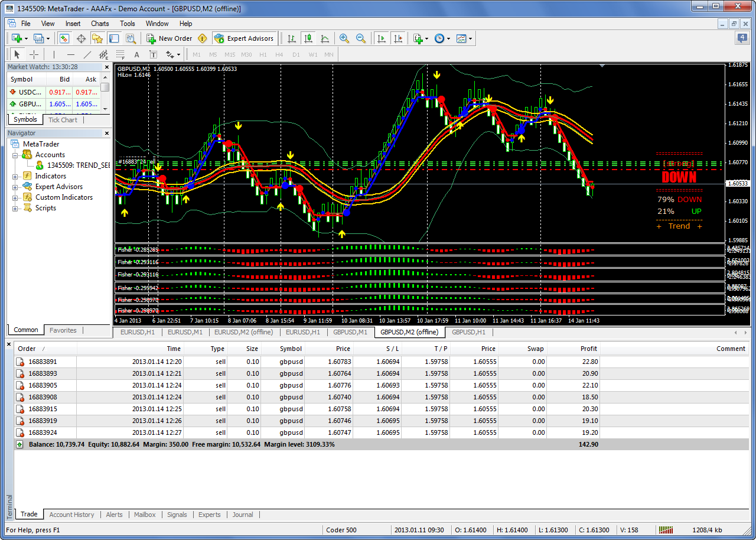This screenshot has width=756, height=540.
Task: Collapse the Accounts tree node
Action: click(15, 155)
